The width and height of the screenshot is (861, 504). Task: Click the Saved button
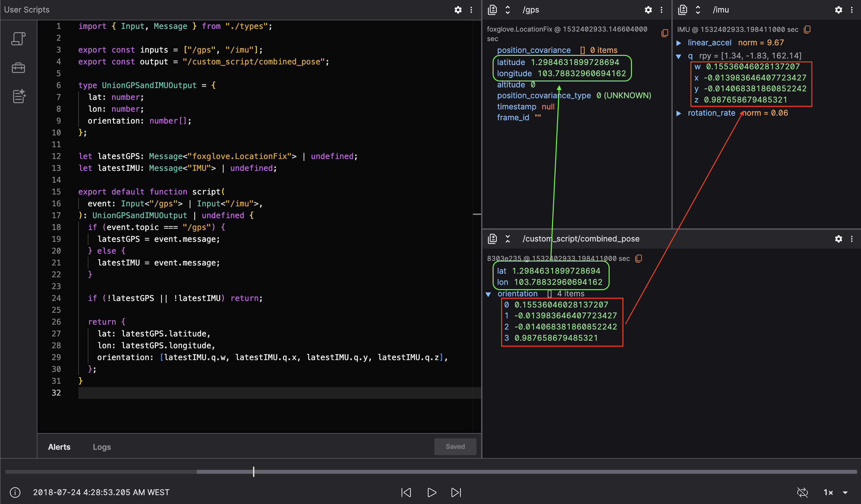click(x=455, y=447)
